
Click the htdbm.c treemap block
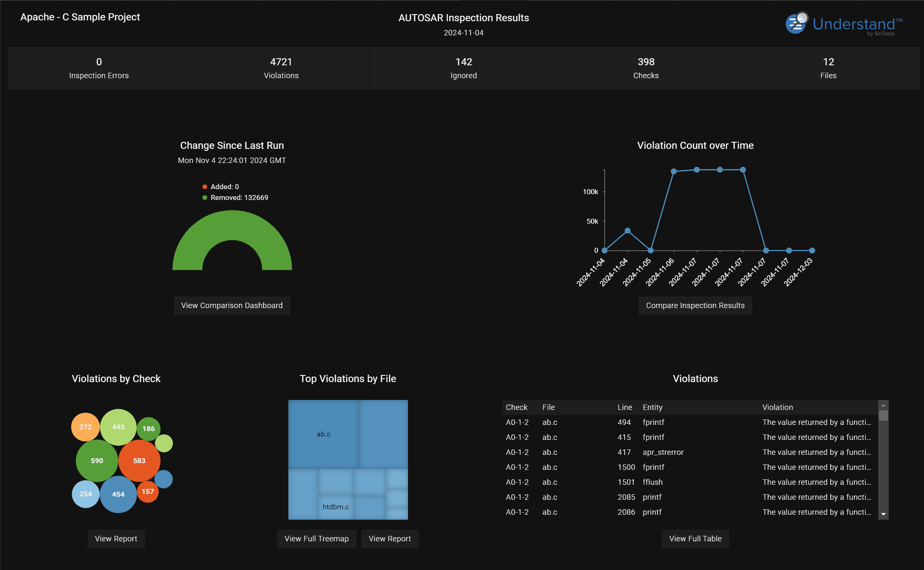(x=335, y=507)
